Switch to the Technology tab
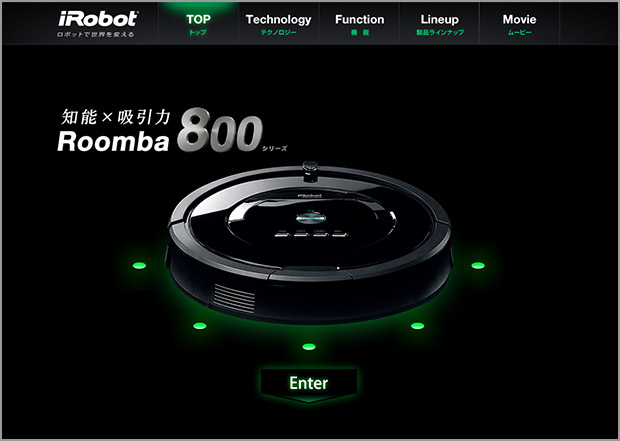Screen dimensions: 620x441 point(278,24)
